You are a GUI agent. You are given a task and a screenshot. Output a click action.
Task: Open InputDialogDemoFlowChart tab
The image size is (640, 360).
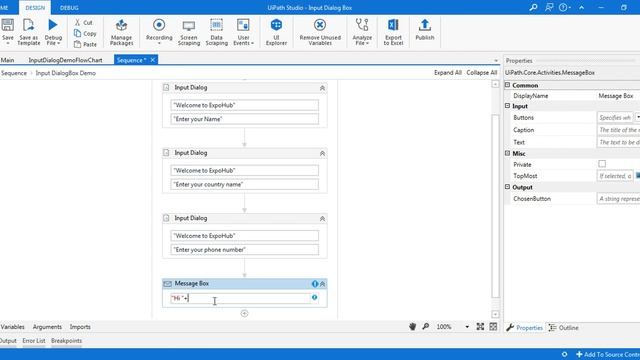tap(65, 60)
